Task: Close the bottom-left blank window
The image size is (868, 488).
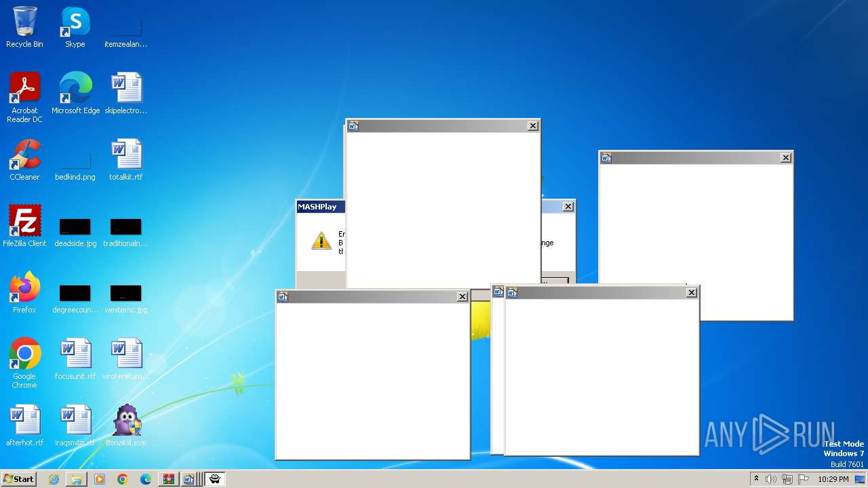Action: coord(462,297)
